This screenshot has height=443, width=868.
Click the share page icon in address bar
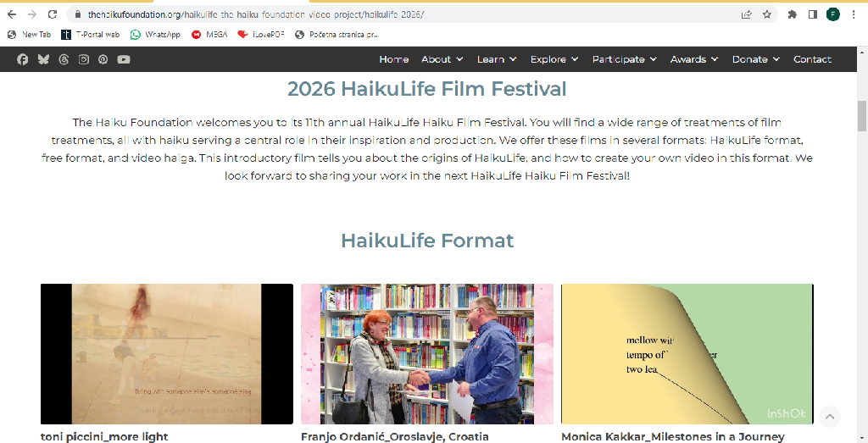point(746,14)
